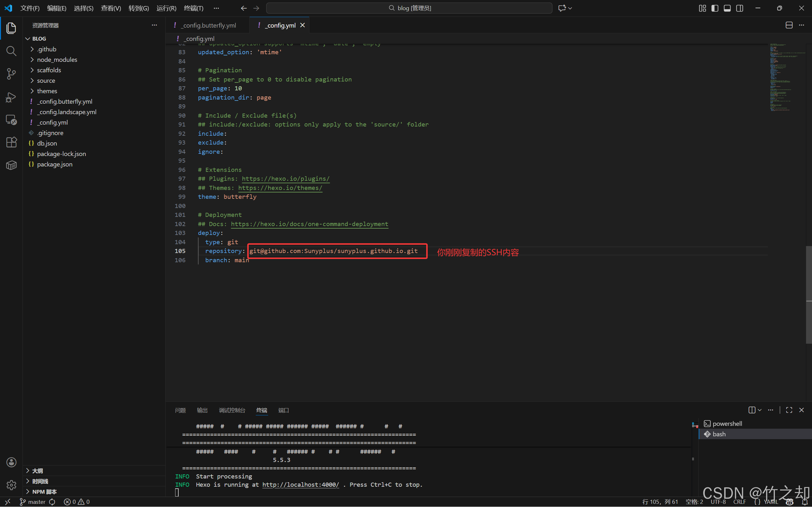
Task: Split the editor right
Action: pyautogui.click(x=789, y=25)
